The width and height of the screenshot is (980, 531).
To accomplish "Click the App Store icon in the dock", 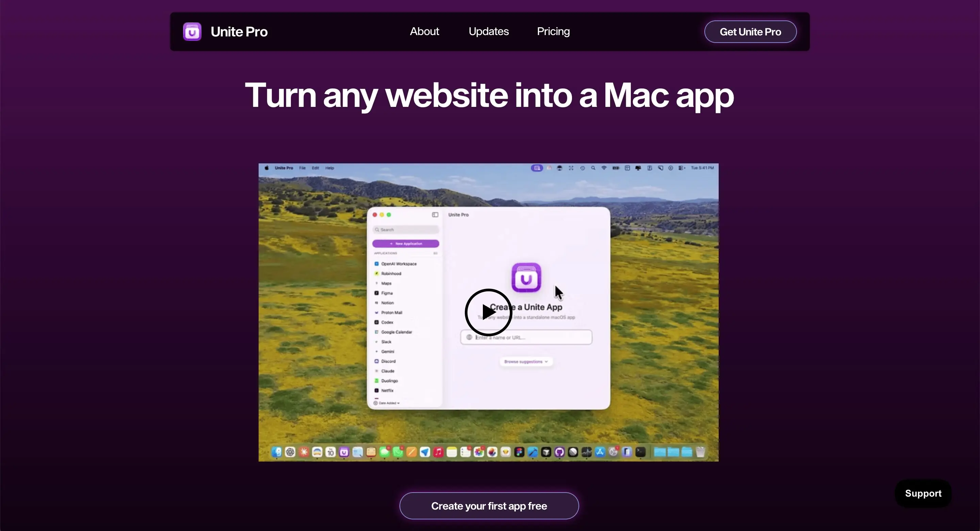I will (x=600, y=452).
